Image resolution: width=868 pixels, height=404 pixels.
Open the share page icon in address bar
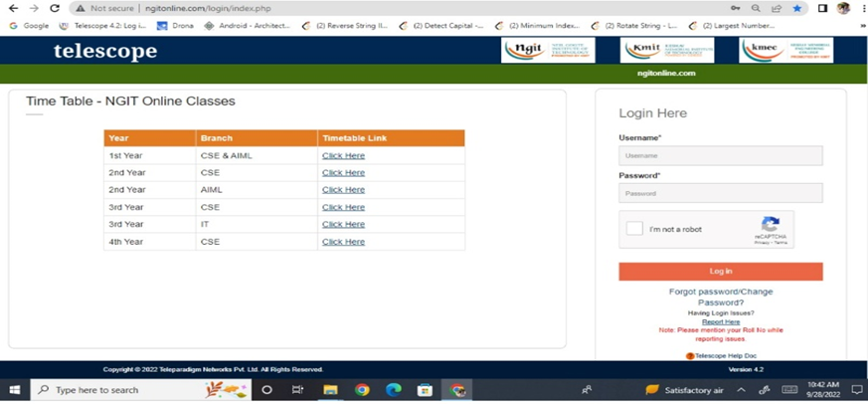[776, 8]
